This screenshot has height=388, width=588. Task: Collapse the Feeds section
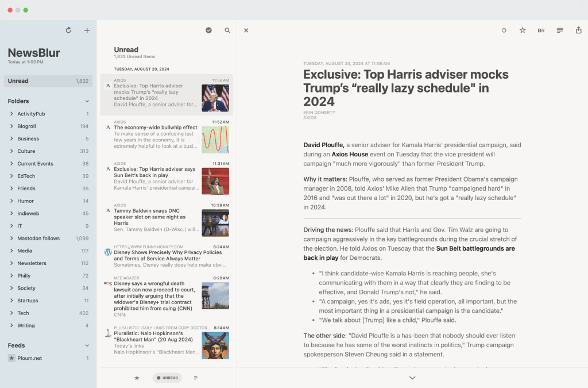[x=87, y=345]
